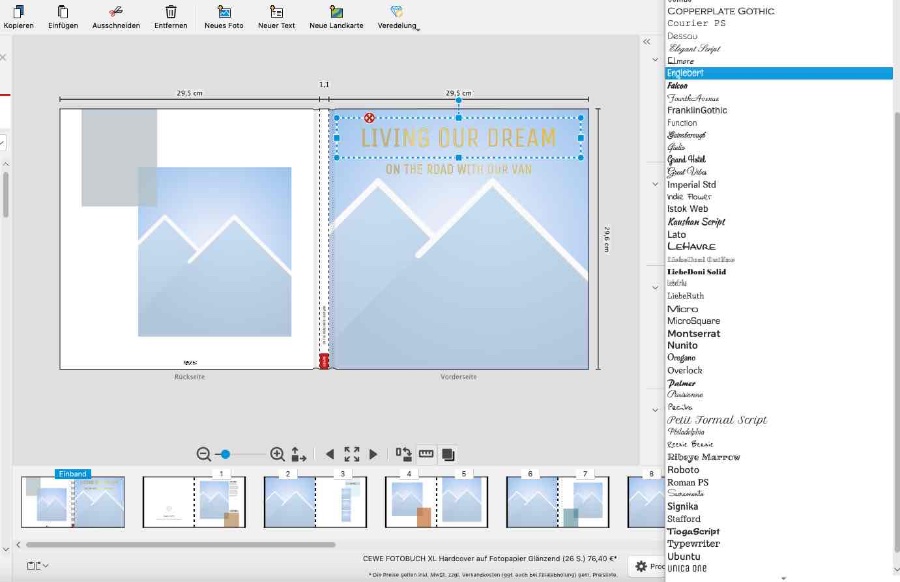Zoom in with the plus magnifier icon
Image resolution: width=900 pixels, height=582 pixels.
click(x=278, y=454)
